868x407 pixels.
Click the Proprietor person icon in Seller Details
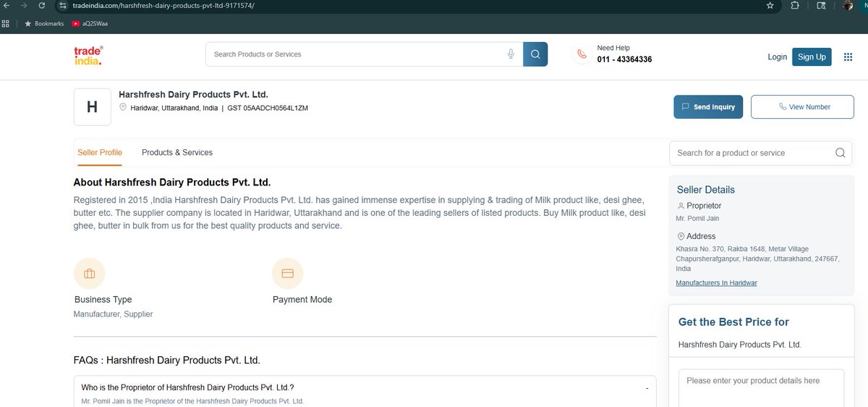[x=681, y=206]
